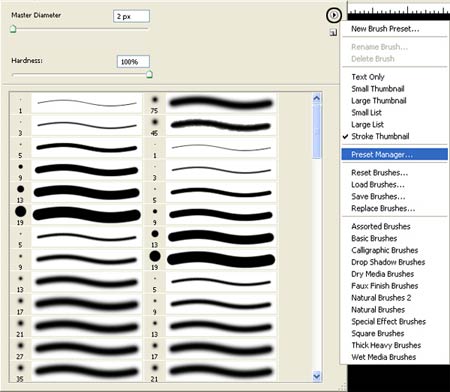
Task: Choose New Brush Preset menu entry
Action: pos(385,29)
